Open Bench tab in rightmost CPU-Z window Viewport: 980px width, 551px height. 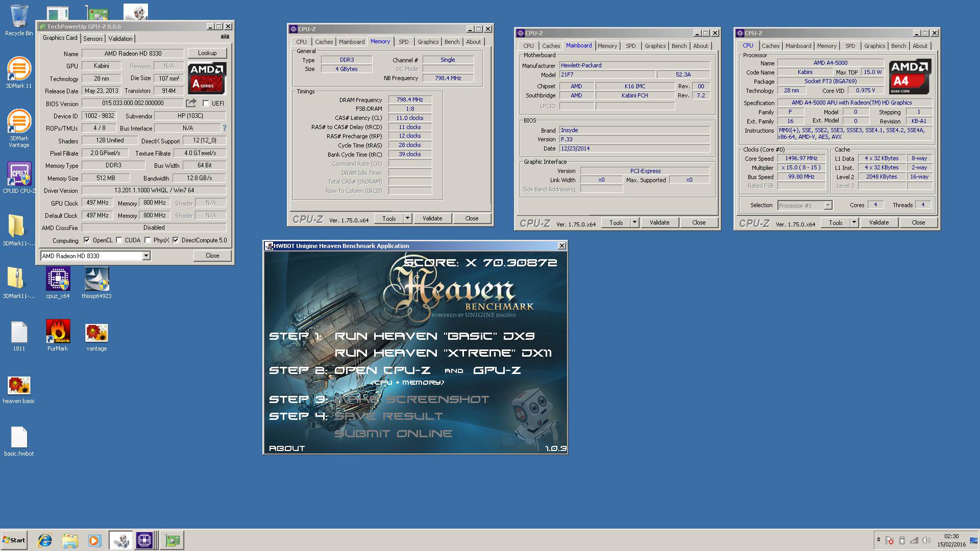point(898,46)
